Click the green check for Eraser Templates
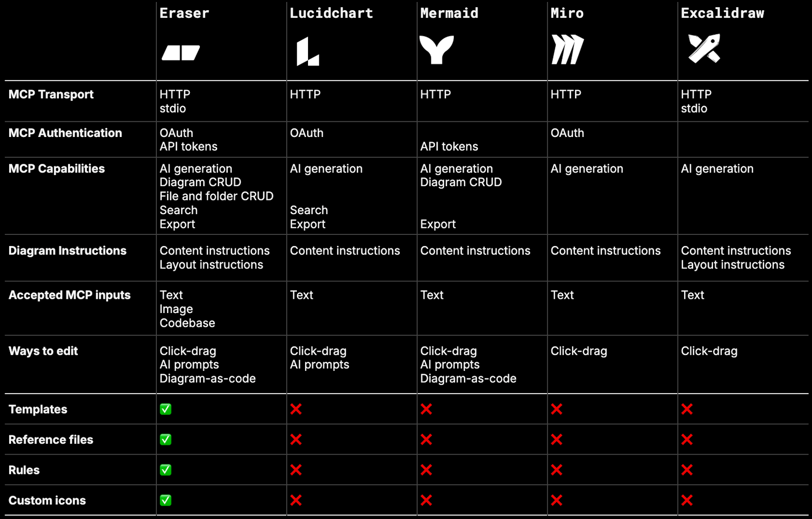 (x=165, y=409)
